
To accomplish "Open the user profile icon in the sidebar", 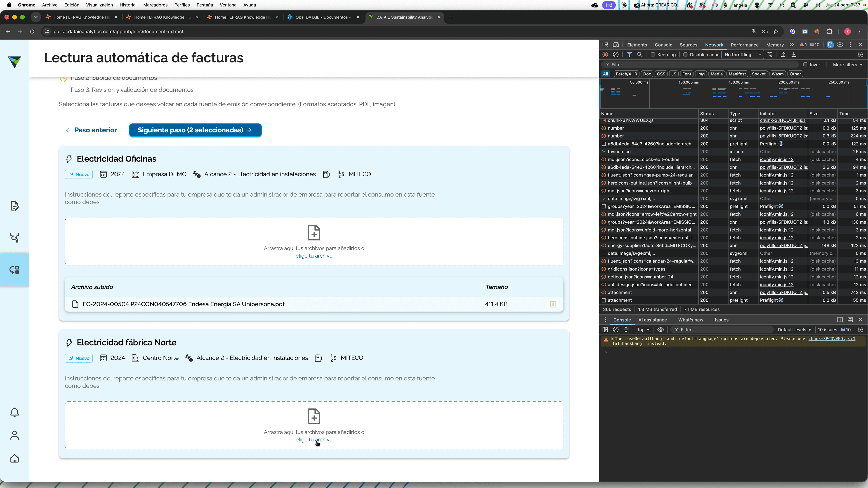I will point(14,435).
